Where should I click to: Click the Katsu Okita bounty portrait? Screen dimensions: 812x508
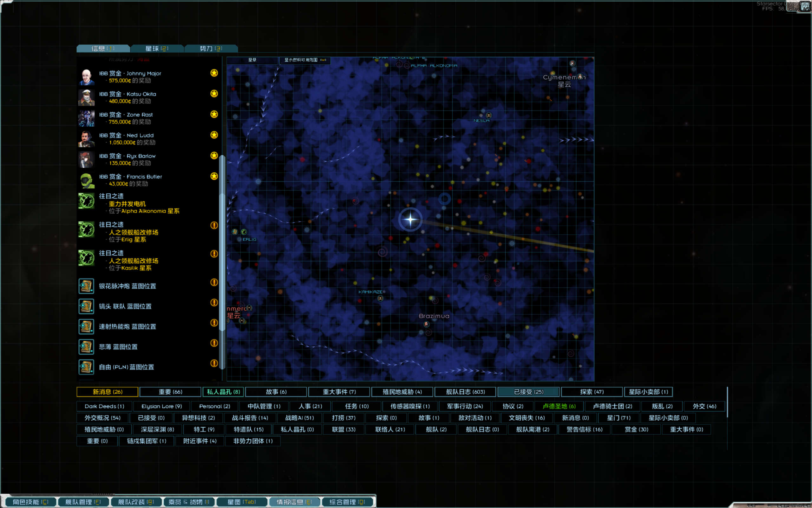click(86, 97)
